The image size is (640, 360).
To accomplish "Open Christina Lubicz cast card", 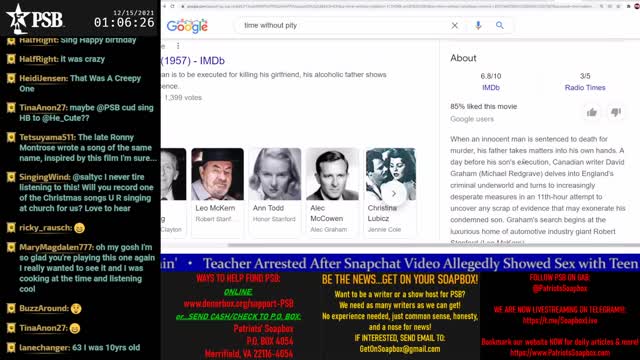I will [391, 192].
